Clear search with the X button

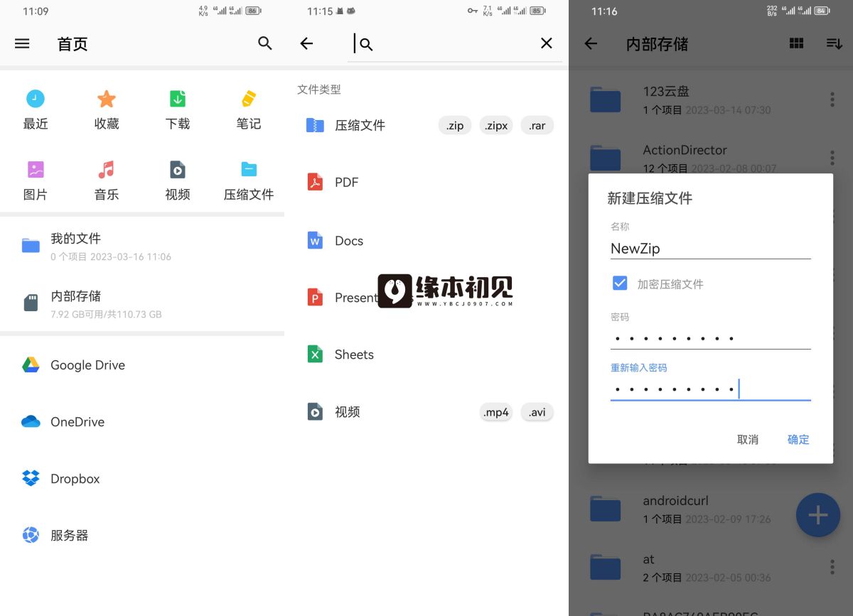(x=547, y=43)
